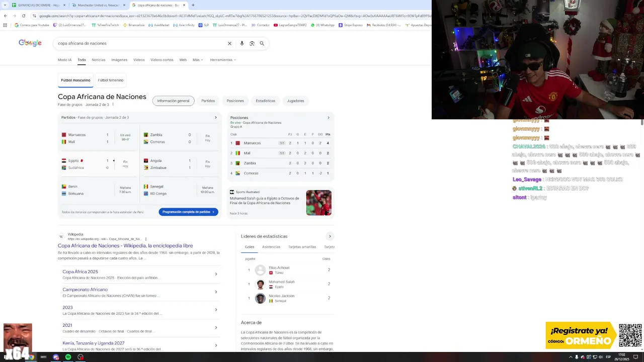This screenshot has width=644, height=362.
Task: Open Spotify from the taskbar
Action: (68, 357)
